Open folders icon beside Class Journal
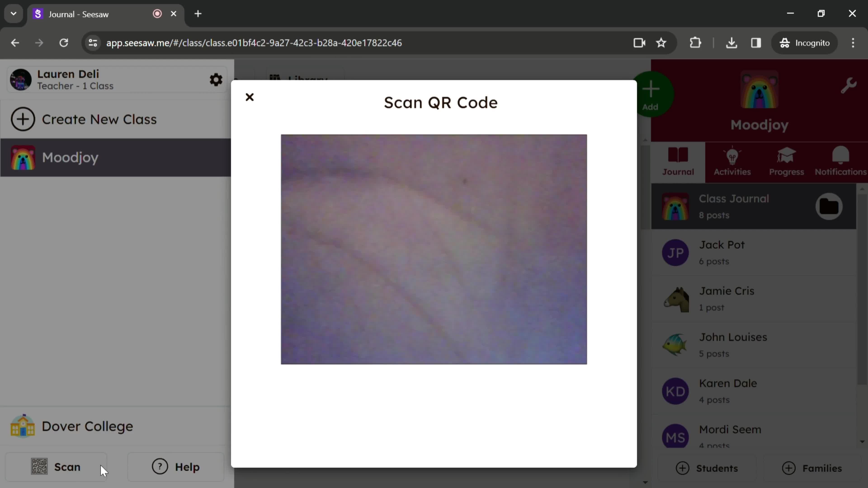The width and height of the screenshot is (868, 488). 829,206
